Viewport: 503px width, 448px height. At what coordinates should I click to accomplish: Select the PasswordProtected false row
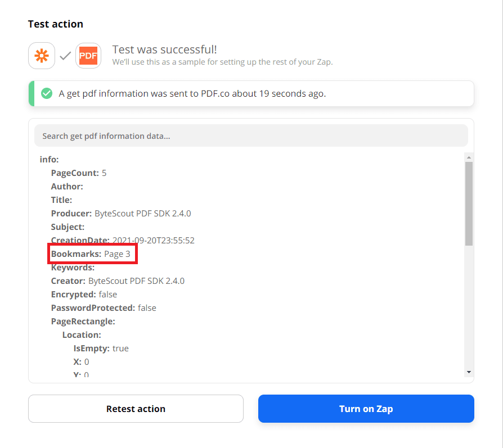pyautogui.click(x=104, y=308)
